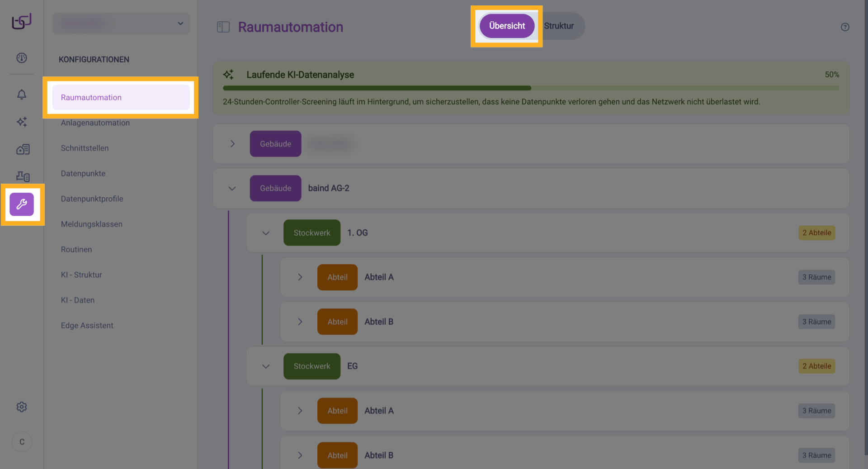Select KI - Struktur in the sidebar menu
Image resolution: width=868 pixels, height=469 pixels.
pyautogui.click(x=82, y=275)
